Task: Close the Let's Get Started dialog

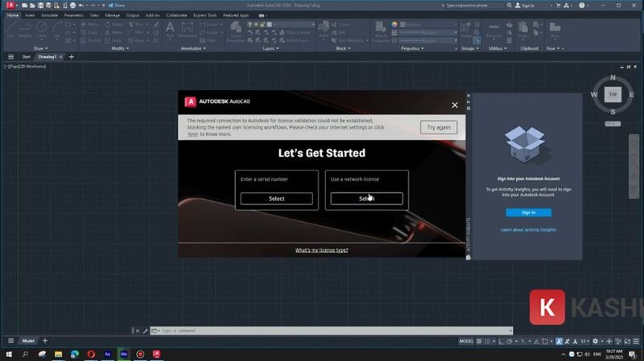Action: [455, 105]
